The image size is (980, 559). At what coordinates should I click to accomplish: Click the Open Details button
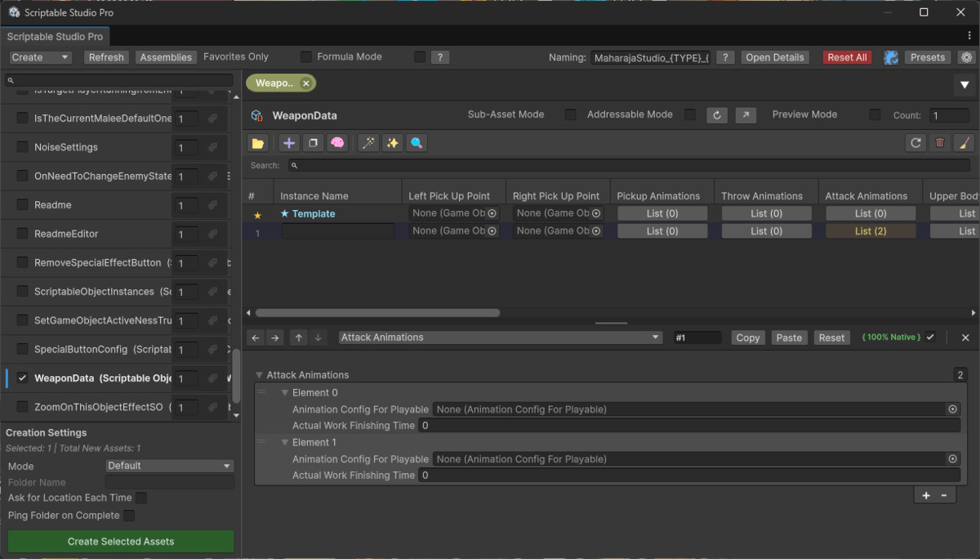[775, 57]
